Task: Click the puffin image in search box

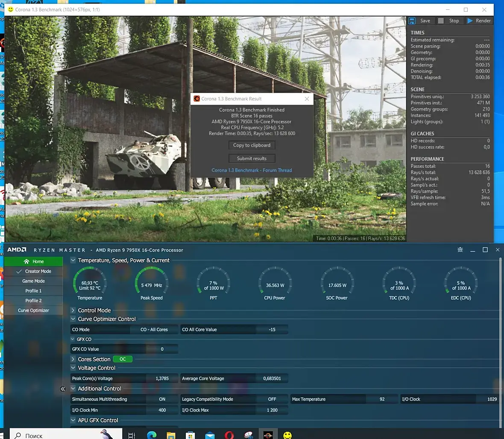Action: 106,434
